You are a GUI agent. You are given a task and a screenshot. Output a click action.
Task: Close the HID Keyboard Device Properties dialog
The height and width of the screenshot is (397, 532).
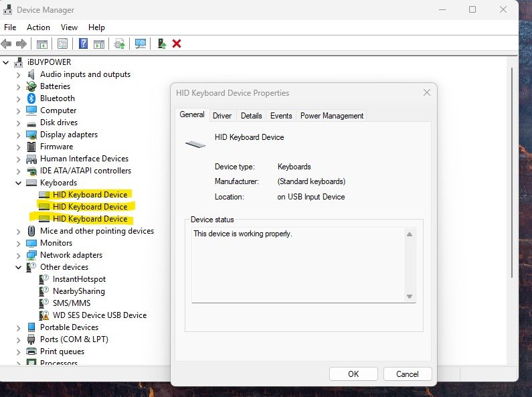427,92
